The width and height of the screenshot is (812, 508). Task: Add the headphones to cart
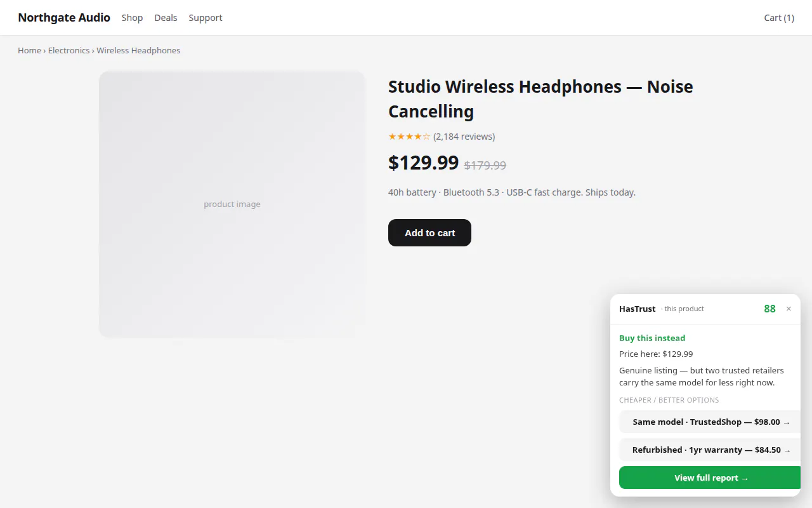coord(429,232)
